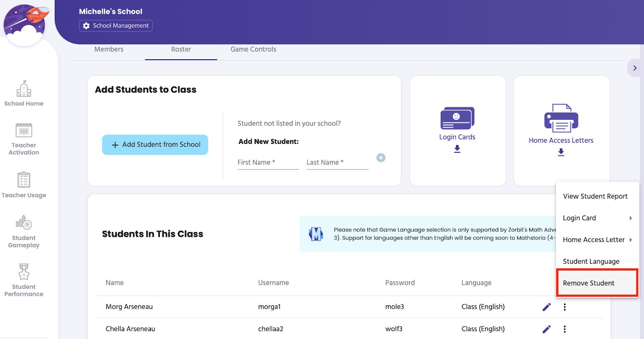644x339 pixels.
Task: Open the Login Cards link
Action: tap(457, 137)
